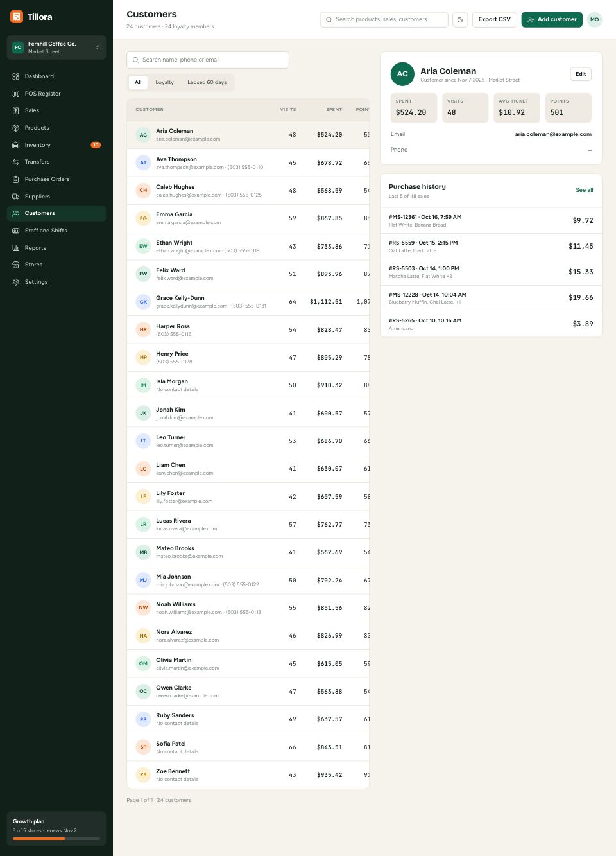Click the GK avatar for Grace Kelly-Dunn
This screenshot has height=856, width=616.
[143, 302]
